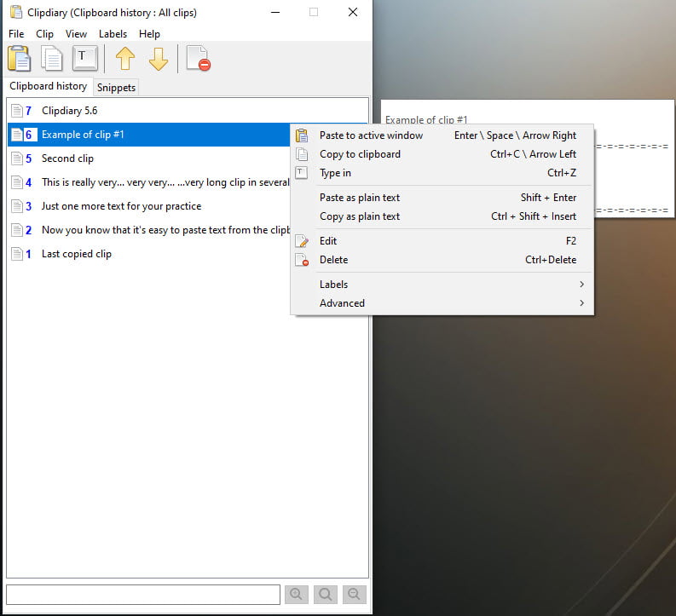This screenshot has width=676, height=616.
Task: Click document icon of clip 2
Action: [17, 230]
